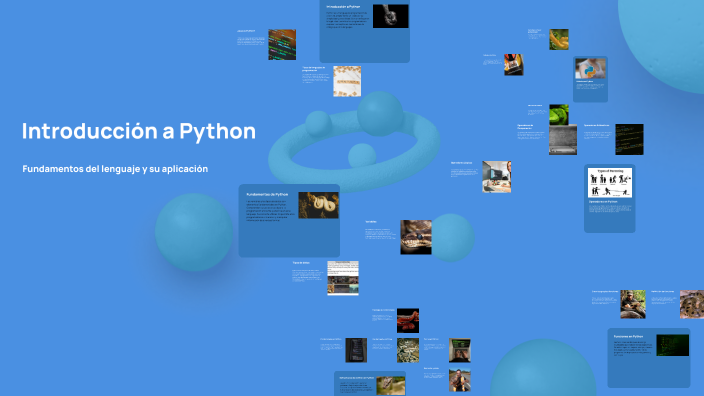
Task: Select the dark code editor thumbnail beside 'Operadores Aritméticos'
Action: click(629, 140)
